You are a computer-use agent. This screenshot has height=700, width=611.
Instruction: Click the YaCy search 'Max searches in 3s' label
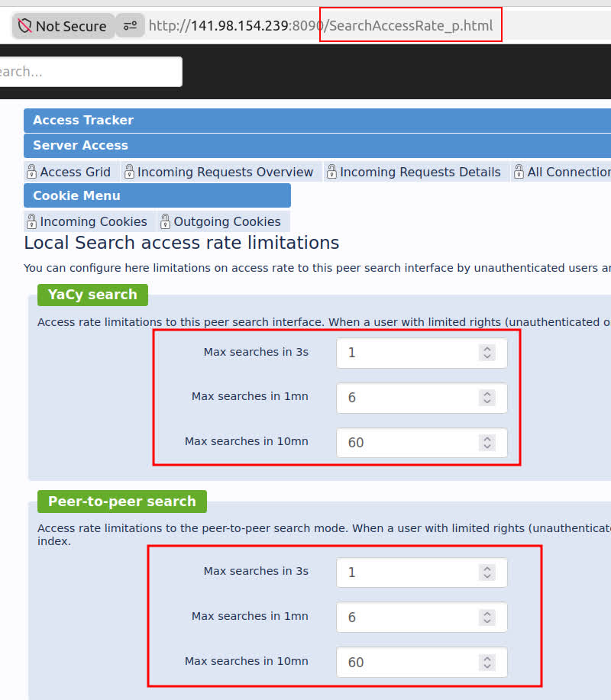coord(256,352)
